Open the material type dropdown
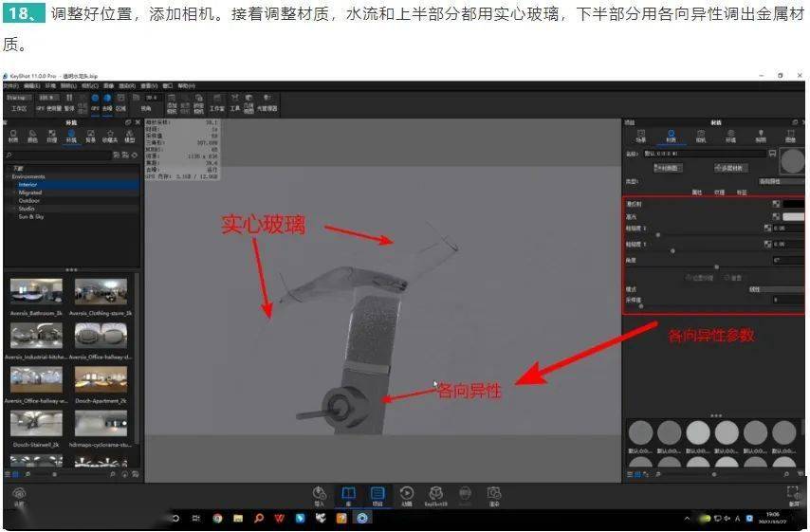Viewport: 810px width, 532px height. 781,181
